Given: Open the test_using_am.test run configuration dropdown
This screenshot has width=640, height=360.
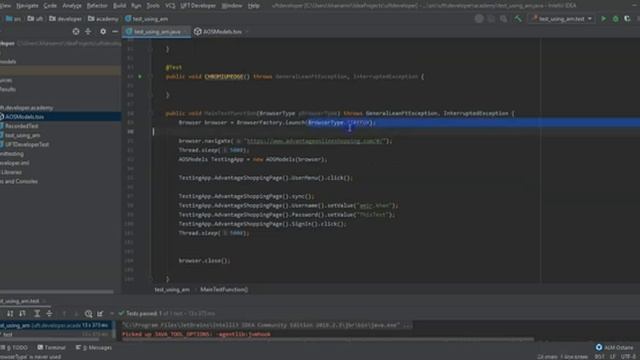Looking at the screenshot, I should 562,19.
